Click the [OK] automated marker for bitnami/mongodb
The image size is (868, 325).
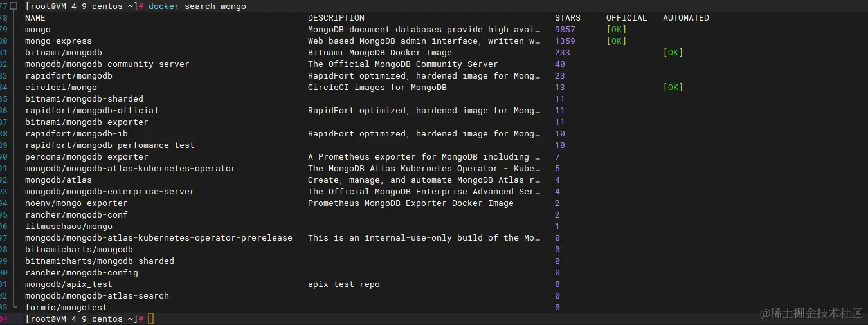coord(673,52)
